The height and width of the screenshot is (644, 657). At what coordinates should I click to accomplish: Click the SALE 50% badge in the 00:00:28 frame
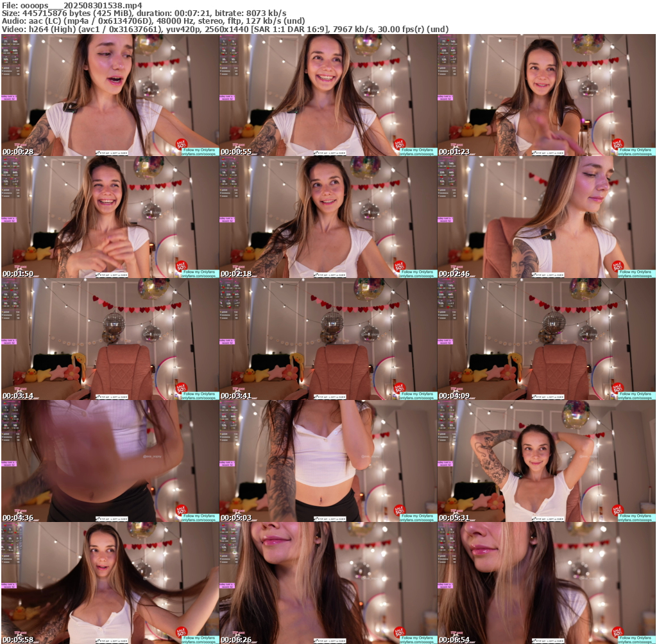[181, 144]
